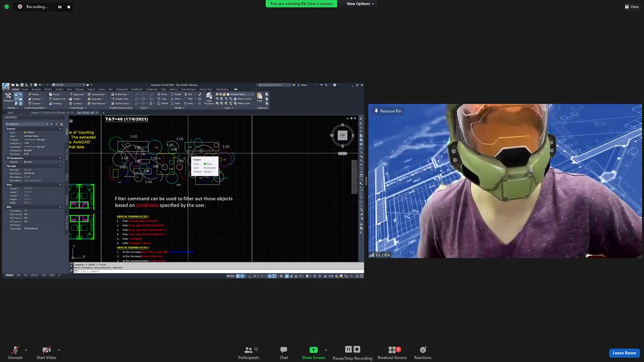Collapse the General section in Properties

(x=60, y=129)
